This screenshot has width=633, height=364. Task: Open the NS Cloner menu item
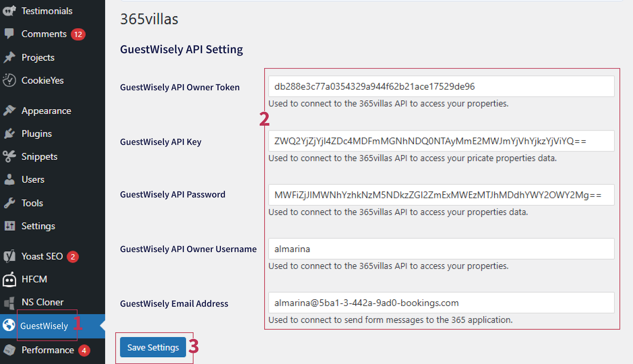42,302
